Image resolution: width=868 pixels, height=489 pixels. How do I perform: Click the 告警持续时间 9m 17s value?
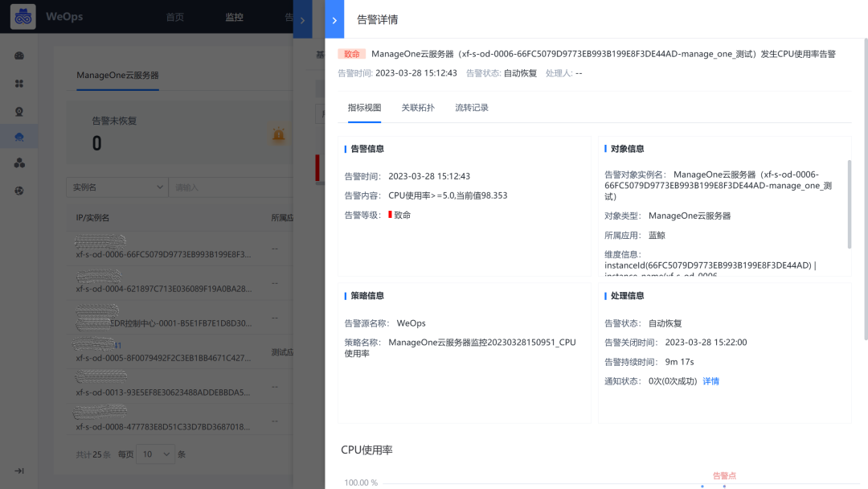pyautogui.click(x=679, y=362)
